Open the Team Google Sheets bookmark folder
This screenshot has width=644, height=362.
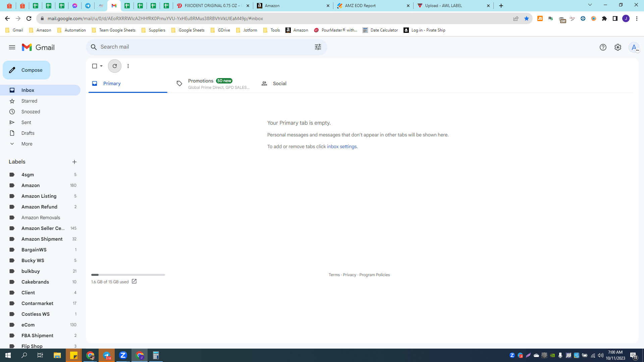click(113, 30)
